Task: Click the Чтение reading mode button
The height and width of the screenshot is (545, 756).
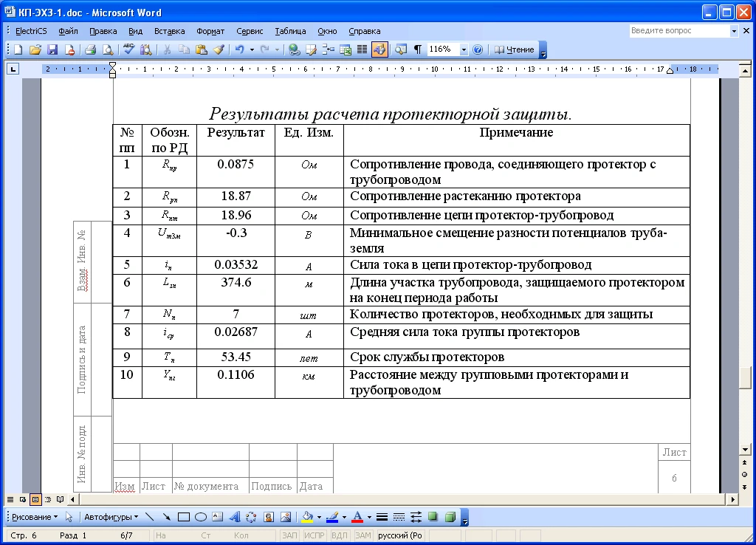Action: click(515, 49)
